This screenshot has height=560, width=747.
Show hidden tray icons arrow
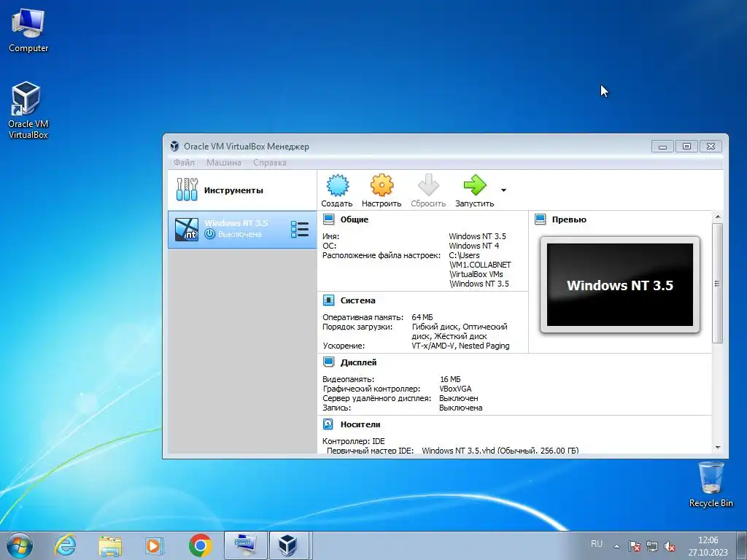click(x=616, y=546)
